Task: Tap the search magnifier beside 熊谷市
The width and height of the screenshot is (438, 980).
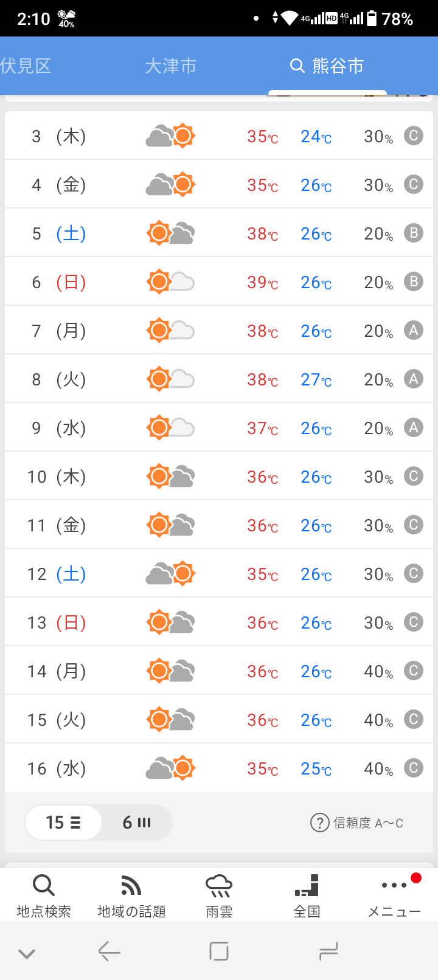Action: (x=297, y=66)
